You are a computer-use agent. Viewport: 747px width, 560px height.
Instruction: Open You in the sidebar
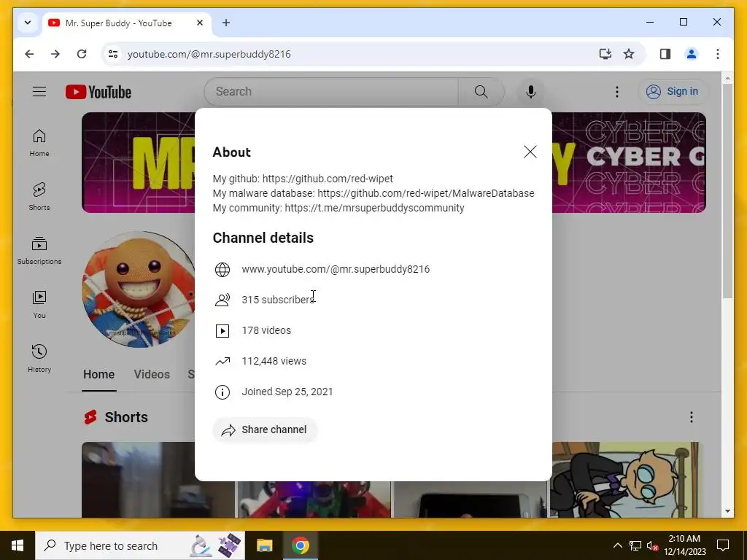pos(39,305)
